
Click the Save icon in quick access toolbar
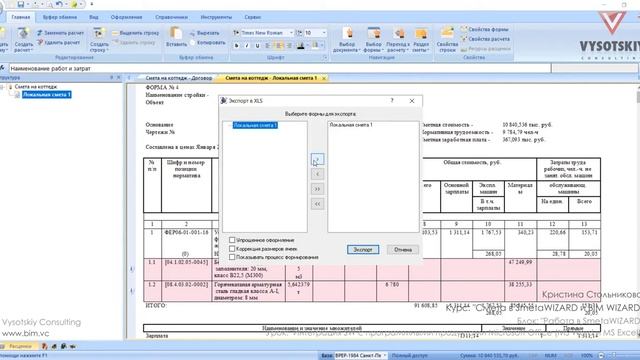click(x=20, y=4)
